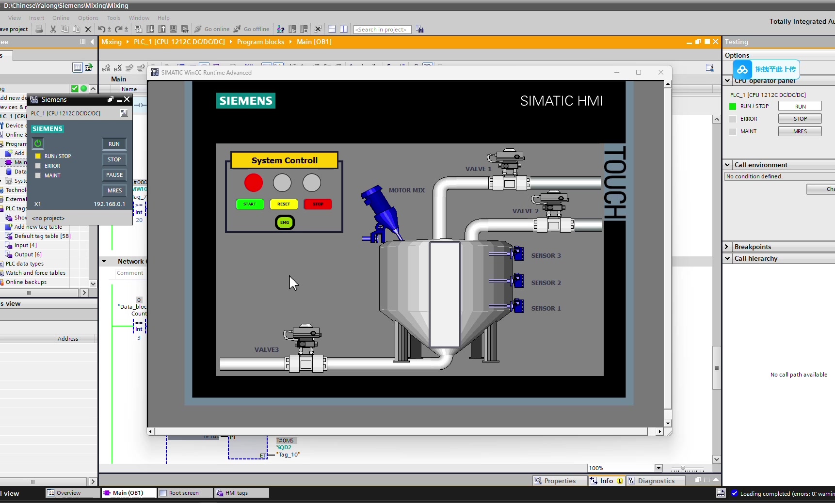Screen dimensions: 835x504
Task: Switch PLCSIM to project view using its corner icon
Action: 124,113
